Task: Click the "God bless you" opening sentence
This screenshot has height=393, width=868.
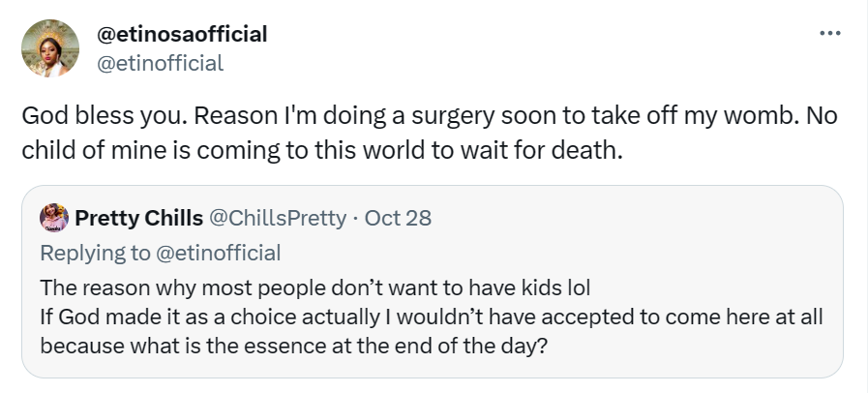Action: [105, 118]
